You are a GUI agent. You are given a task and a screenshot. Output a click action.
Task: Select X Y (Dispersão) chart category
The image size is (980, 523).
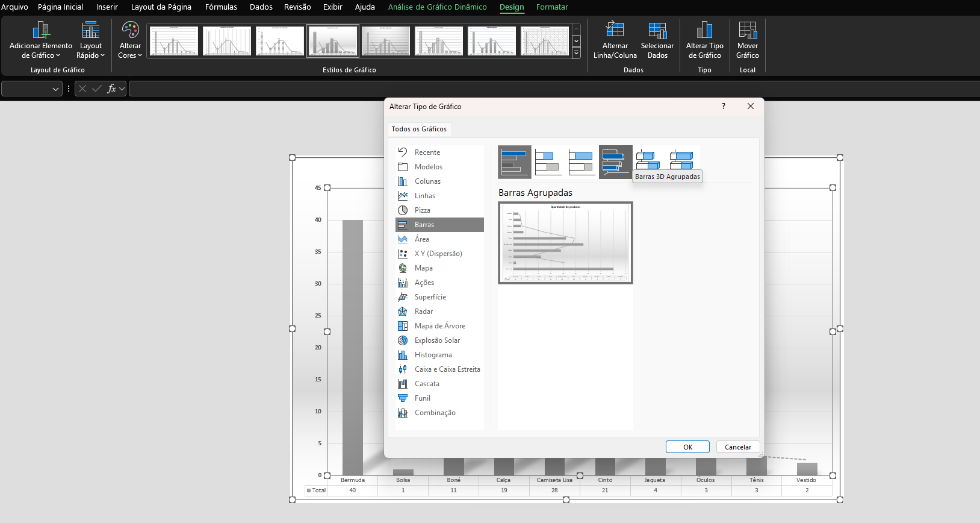point(439,254)
